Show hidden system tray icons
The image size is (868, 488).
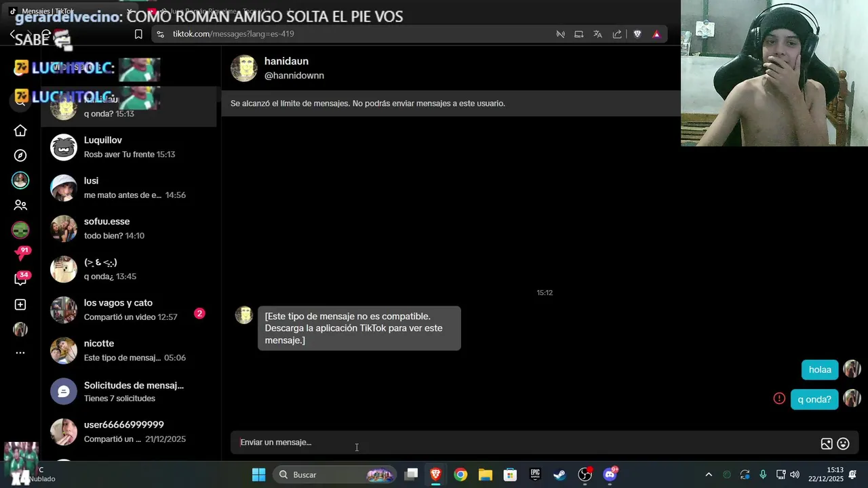tap(709, 474)
